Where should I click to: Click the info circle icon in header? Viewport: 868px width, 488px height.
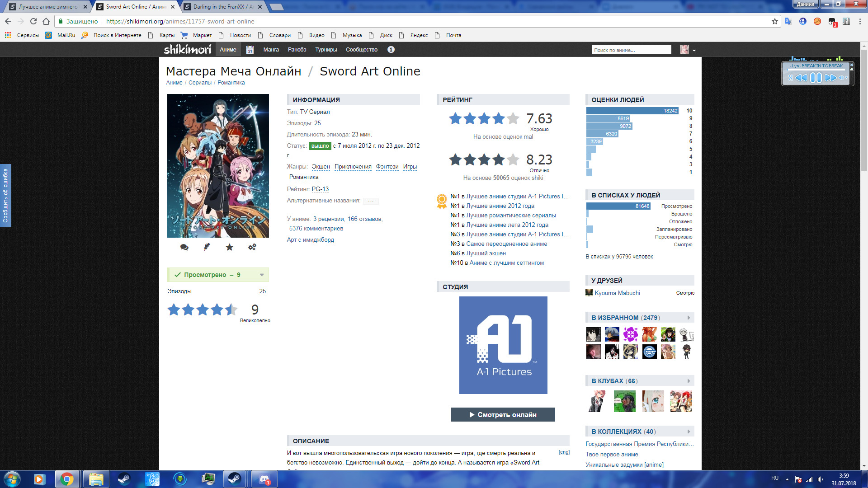coord(391,50)
